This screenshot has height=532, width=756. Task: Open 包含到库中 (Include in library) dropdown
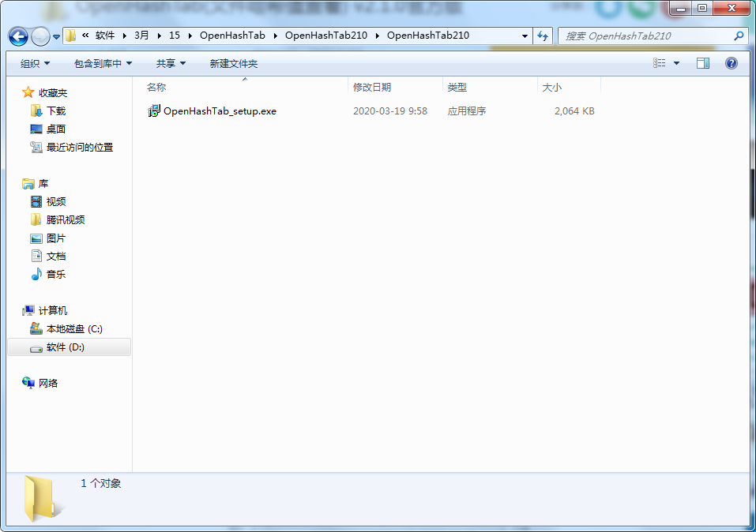pyautogui.click(x=103, y=63)
